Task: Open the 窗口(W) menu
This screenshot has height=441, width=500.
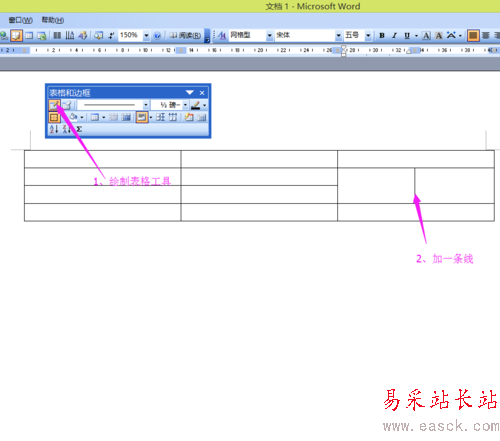Action: coord(20,20)
